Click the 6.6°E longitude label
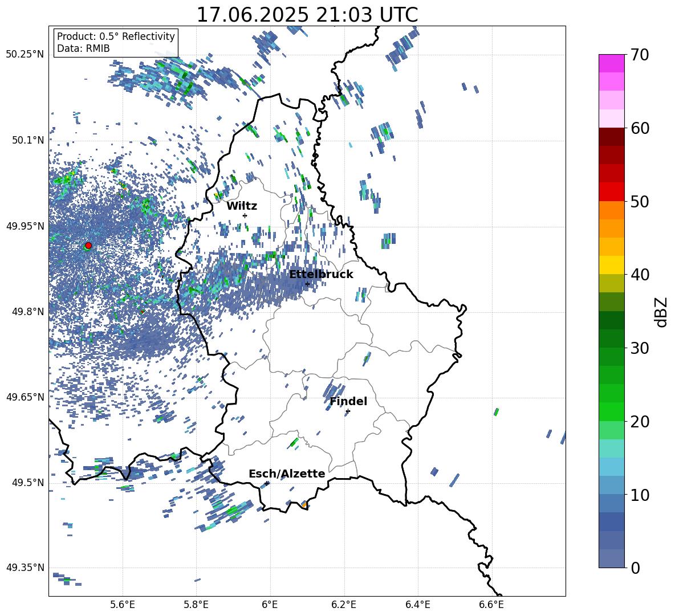 tap(491, 605)
